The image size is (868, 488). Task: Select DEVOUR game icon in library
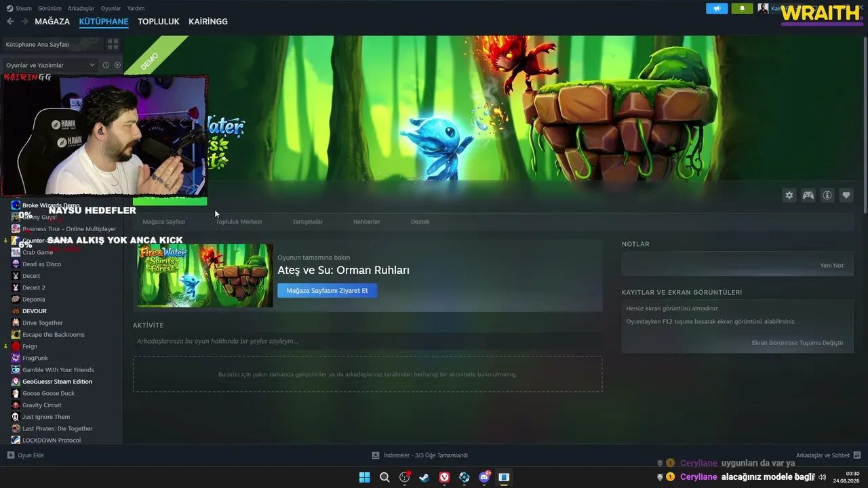tap(16, 311)
